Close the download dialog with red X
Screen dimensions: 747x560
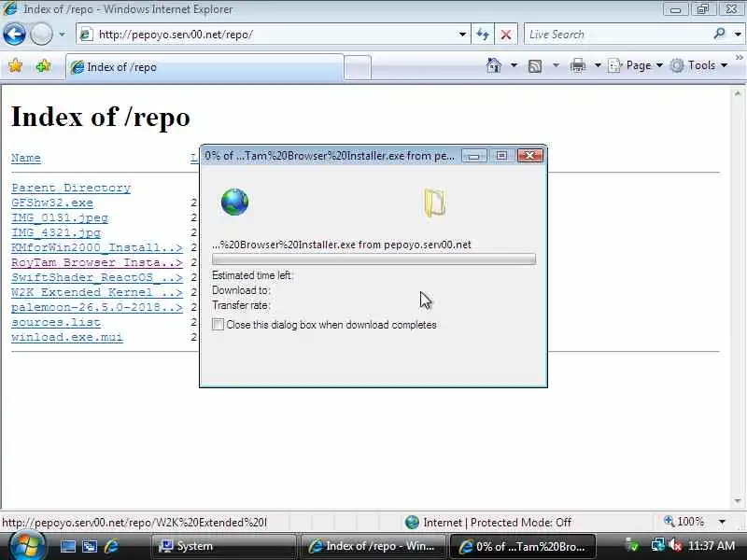[x=529, y=156]
